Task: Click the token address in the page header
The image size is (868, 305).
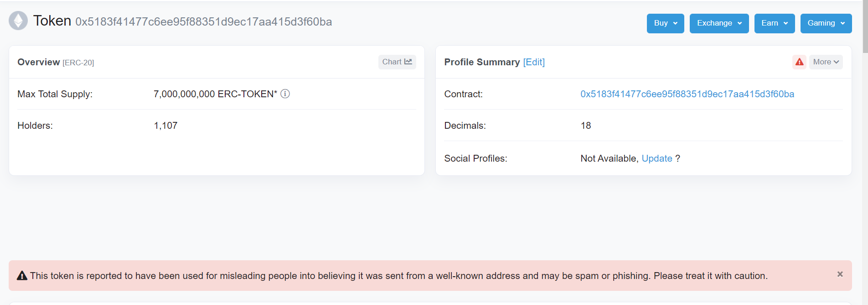Action: click(x=203, y=22)
